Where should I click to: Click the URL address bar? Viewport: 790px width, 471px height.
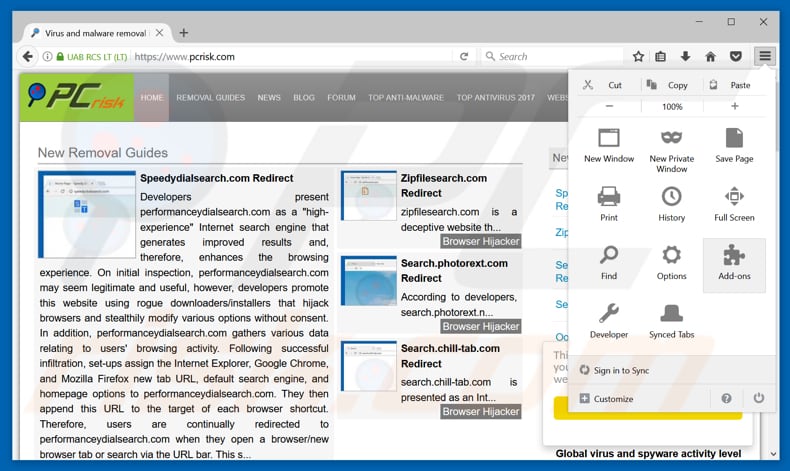[292, 56]
